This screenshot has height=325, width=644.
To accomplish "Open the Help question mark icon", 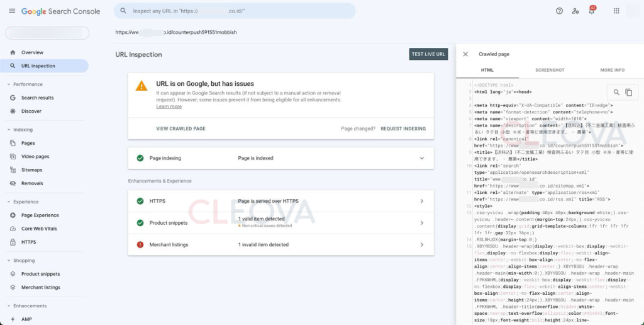I will [x=559, y=11].
